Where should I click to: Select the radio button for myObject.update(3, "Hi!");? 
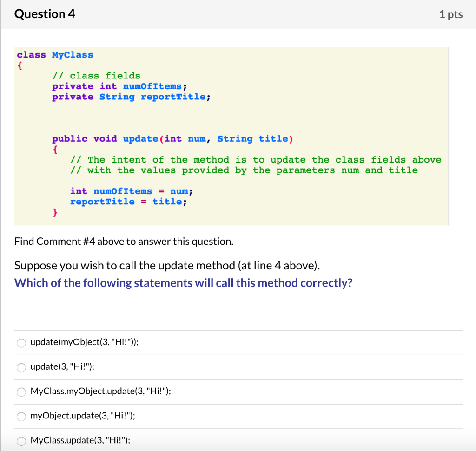(x=21, y=417)
